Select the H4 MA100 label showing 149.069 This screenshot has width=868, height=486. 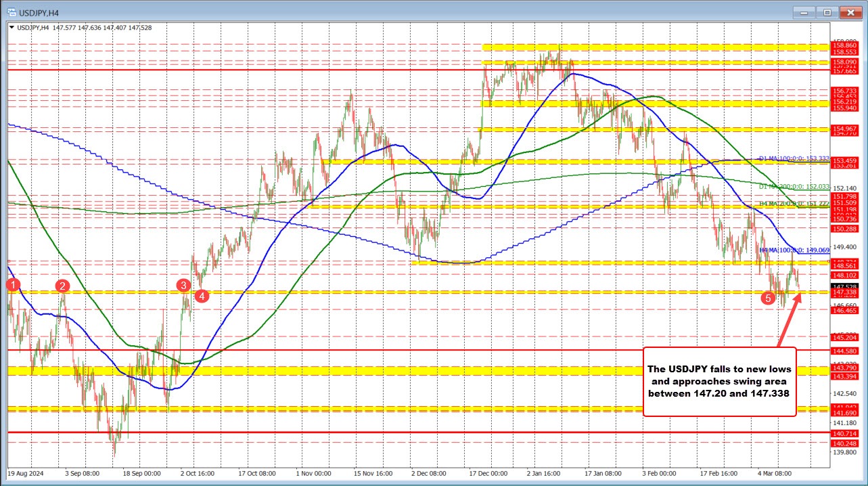point(796,250)
